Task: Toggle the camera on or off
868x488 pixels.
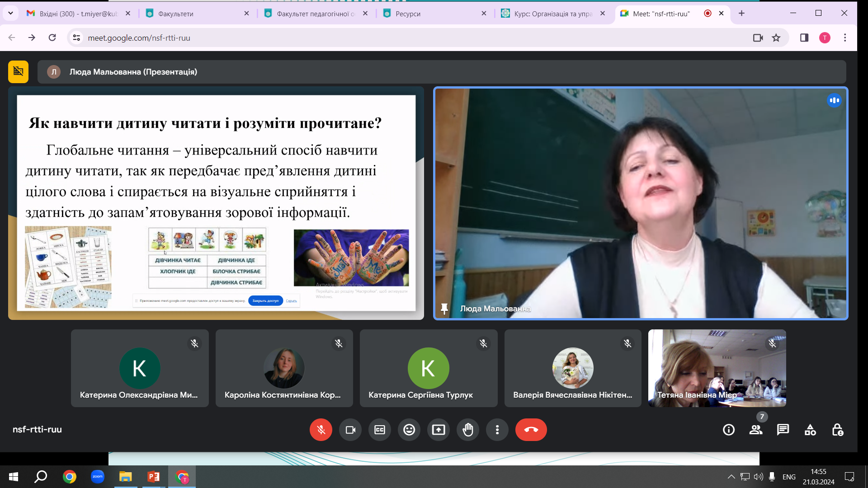Action: 350,430
